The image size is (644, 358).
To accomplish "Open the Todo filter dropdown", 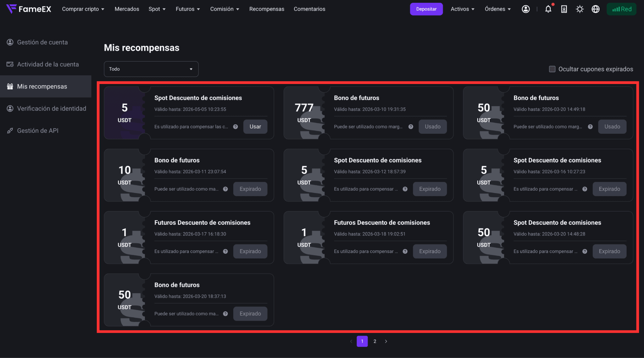I will pos(151,69).
